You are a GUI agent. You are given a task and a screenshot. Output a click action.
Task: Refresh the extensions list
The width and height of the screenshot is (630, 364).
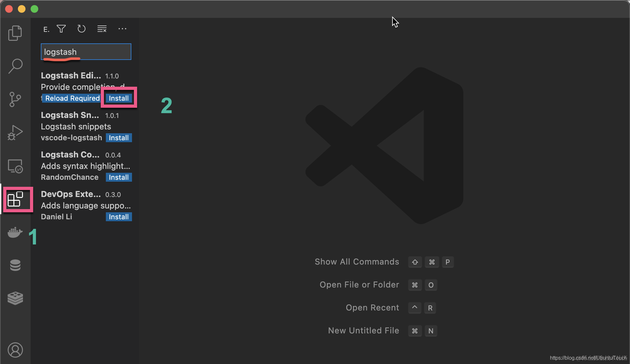[82, 29]
